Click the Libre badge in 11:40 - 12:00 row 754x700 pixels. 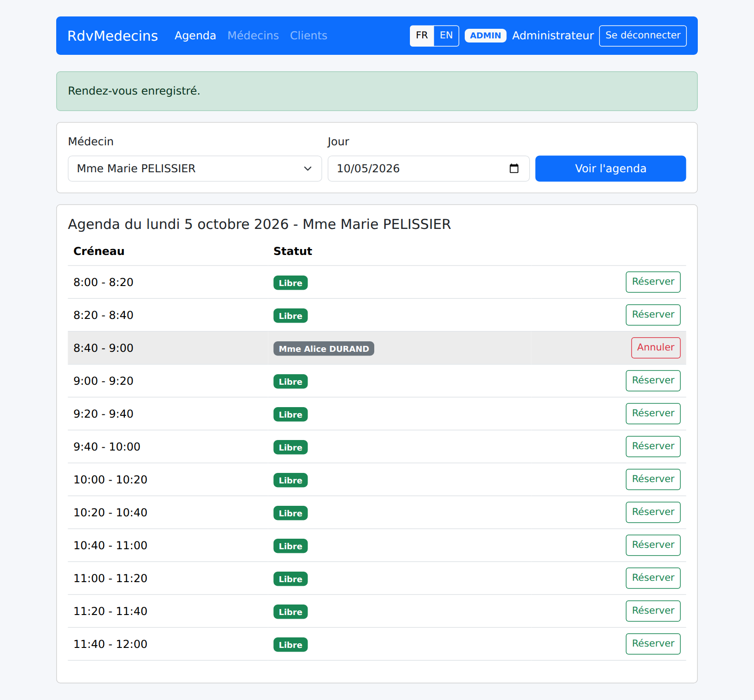tap(291, 645)
